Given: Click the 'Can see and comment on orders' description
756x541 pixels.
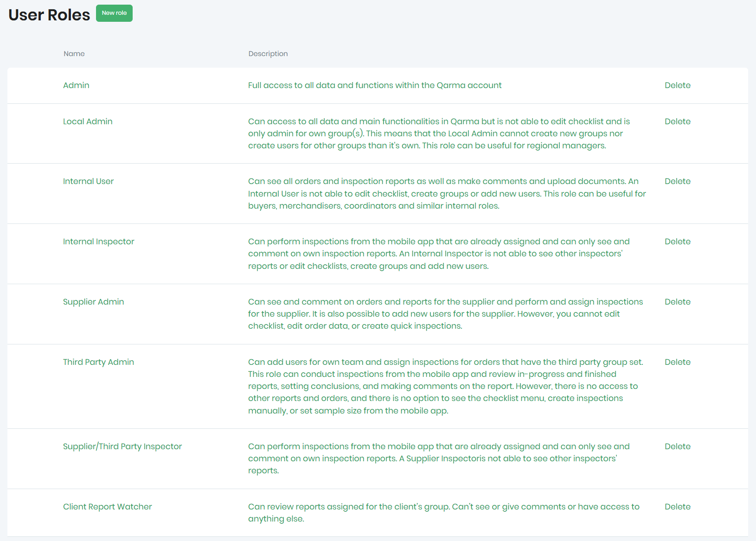Looking at the screenshot, I should 445,314.
